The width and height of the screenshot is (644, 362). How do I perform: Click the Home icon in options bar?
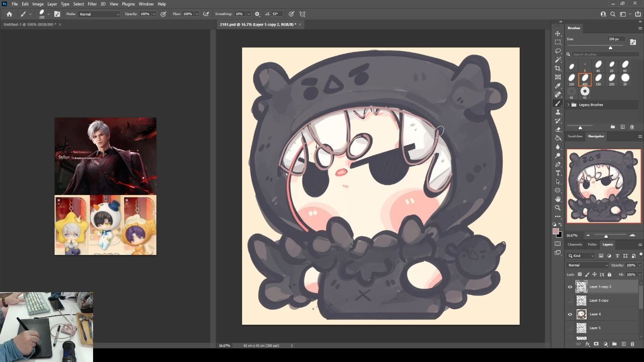coord(9,14)
